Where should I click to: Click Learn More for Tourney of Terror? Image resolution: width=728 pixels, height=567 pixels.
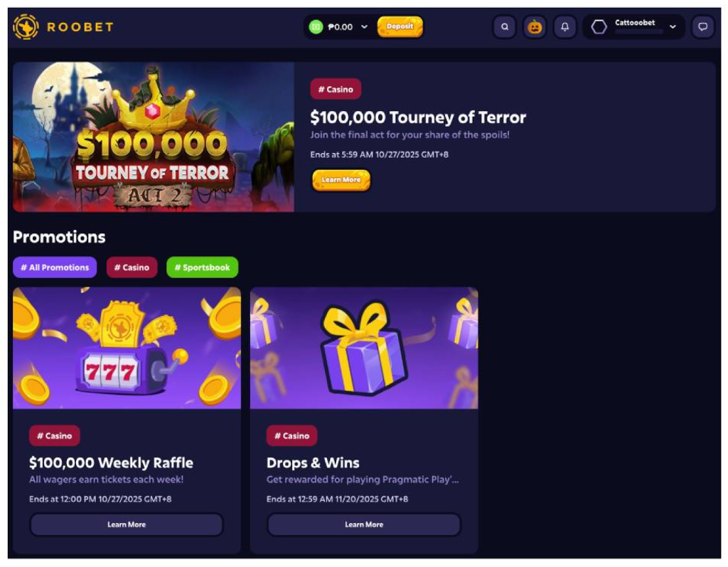(x=341, y=180)
